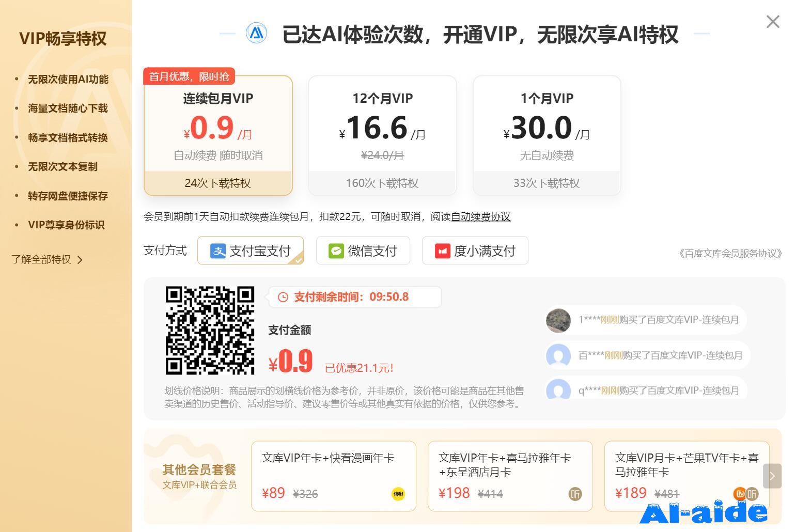This screenshot has width=796, height=532.
Task: Click the countdown clock icon
Action: tap(283, 297)
